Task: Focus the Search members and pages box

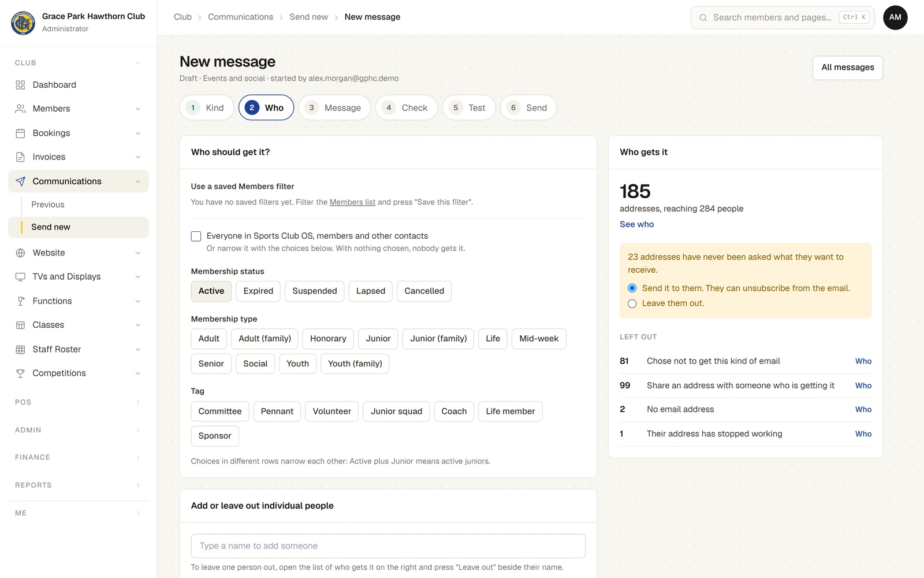Action: pos(783,17)
